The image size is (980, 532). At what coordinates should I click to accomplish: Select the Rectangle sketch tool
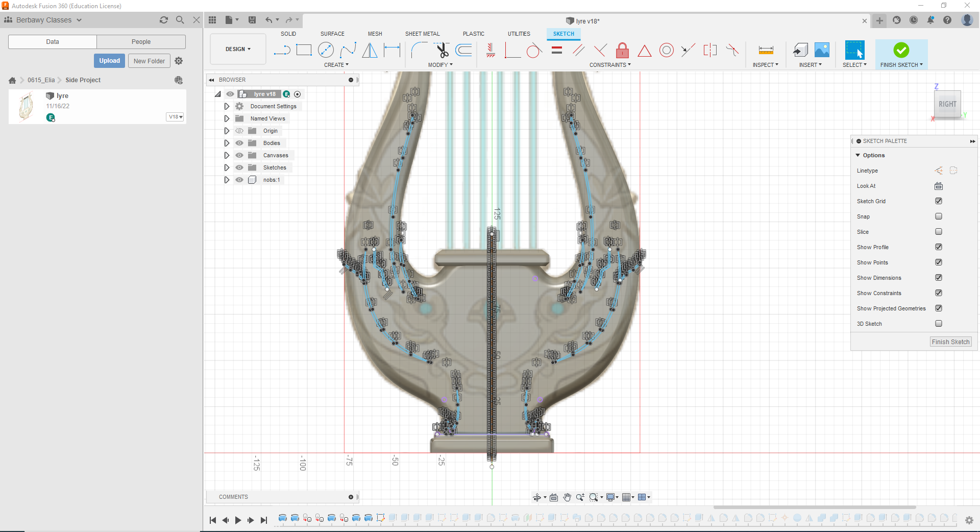[304, 50]
